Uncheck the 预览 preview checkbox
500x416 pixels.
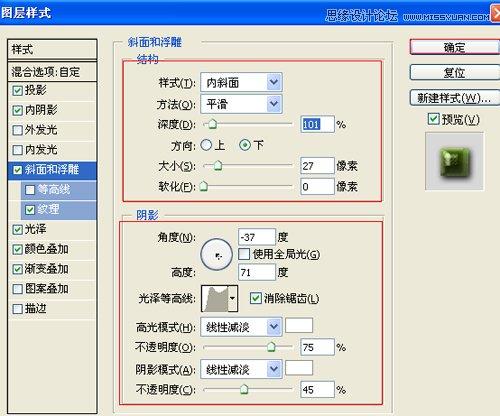point(433,119)
